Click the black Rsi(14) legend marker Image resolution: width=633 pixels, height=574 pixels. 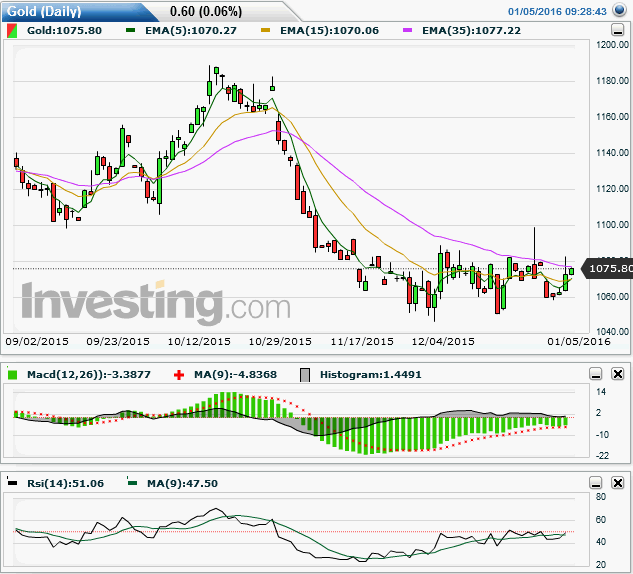click(13, 483)
